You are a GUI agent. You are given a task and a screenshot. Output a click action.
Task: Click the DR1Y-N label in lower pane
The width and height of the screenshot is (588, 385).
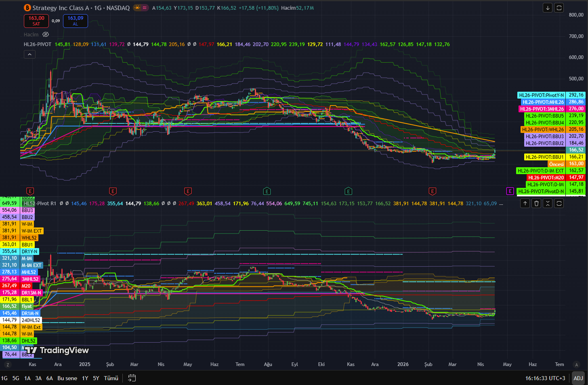tap(29, 252)
